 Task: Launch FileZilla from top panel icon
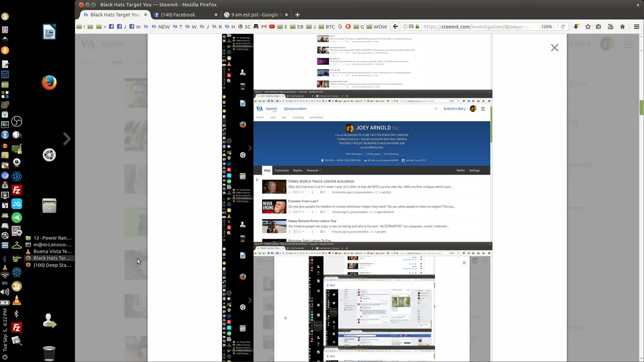(17, 190)
